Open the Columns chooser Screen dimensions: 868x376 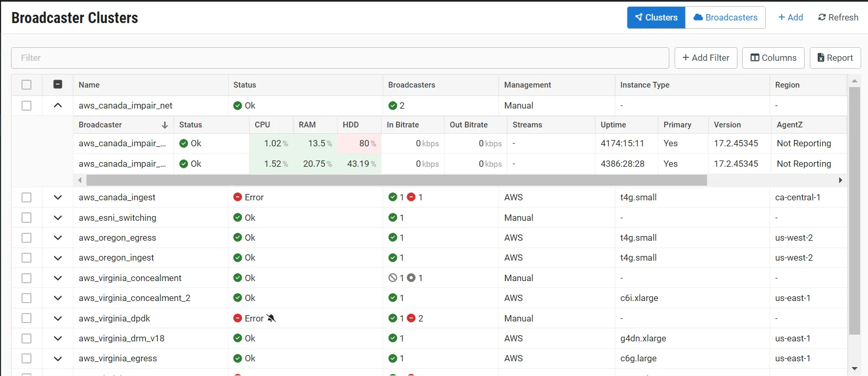click(x=774, y=58)
